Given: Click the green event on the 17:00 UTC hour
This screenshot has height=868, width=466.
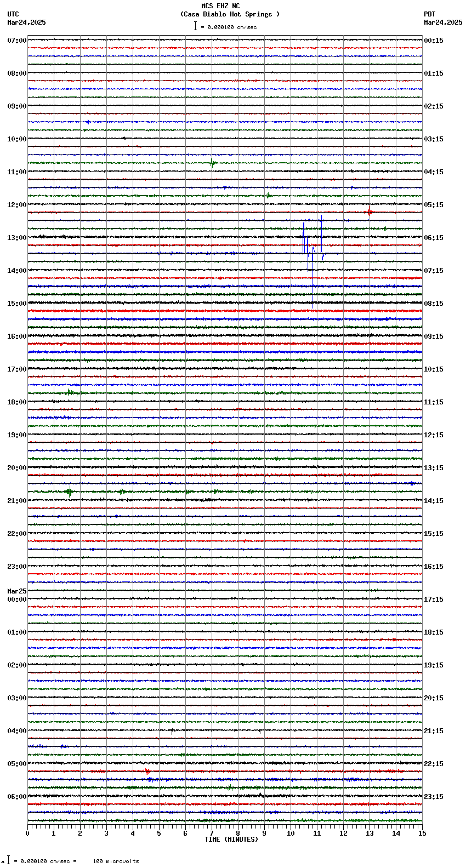Looking at the screenshot, I should click(x=70, y=392).
